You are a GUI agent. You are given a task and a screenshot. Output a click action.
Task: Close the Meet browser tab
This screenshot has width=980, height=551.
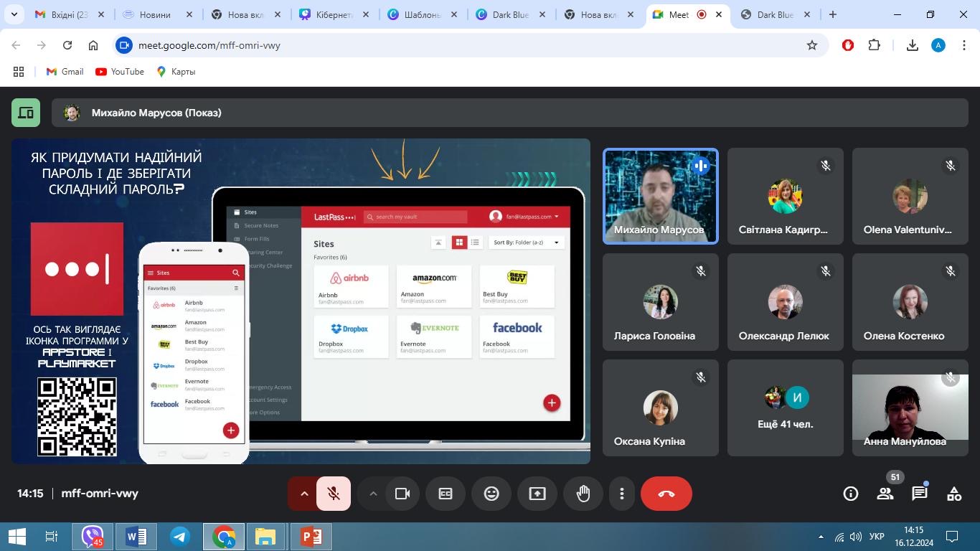(x=719, y=14)
